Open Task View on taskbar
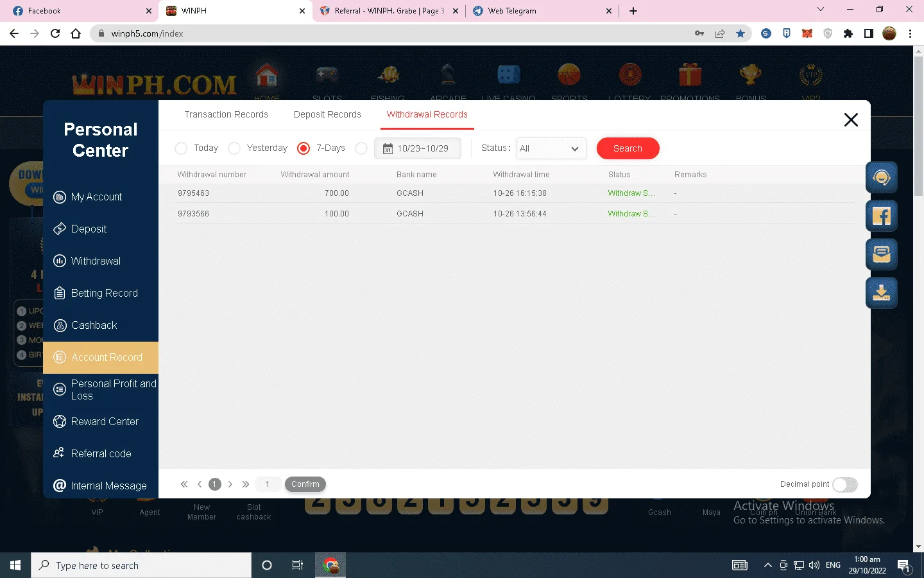The width and height of the screenshot is (924, 578). 298,565
